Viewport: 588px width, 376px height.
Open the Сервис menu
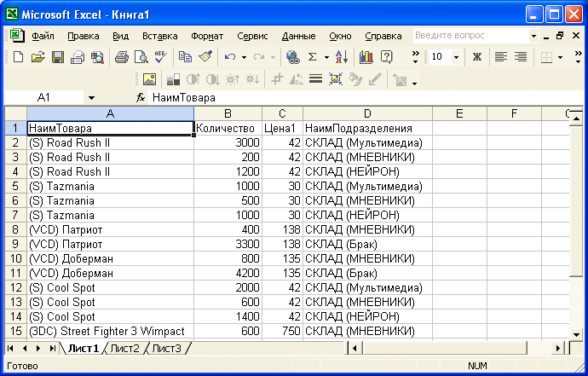click(x=252, y=36)
